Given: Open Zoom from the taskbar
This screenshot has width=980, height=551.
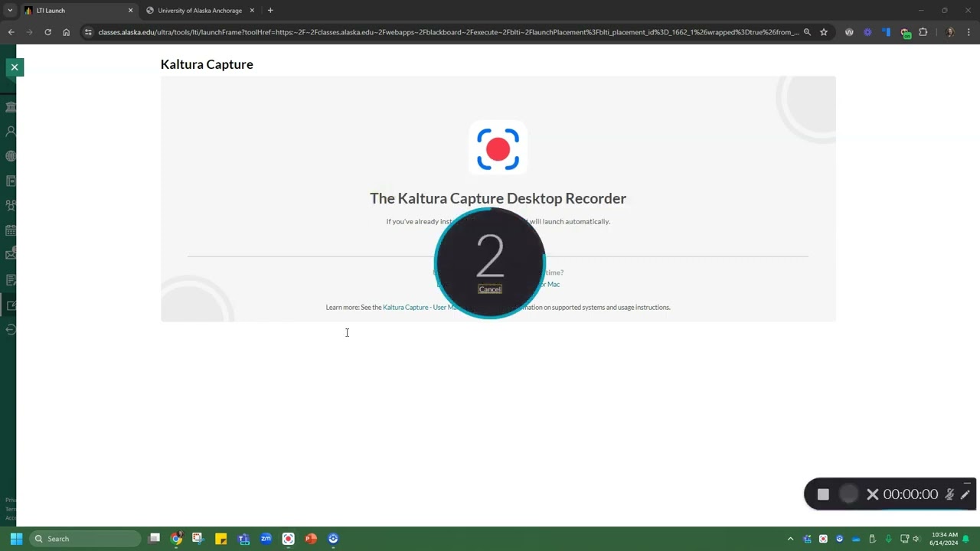Looking at the screenshot, I should point(266,539).
